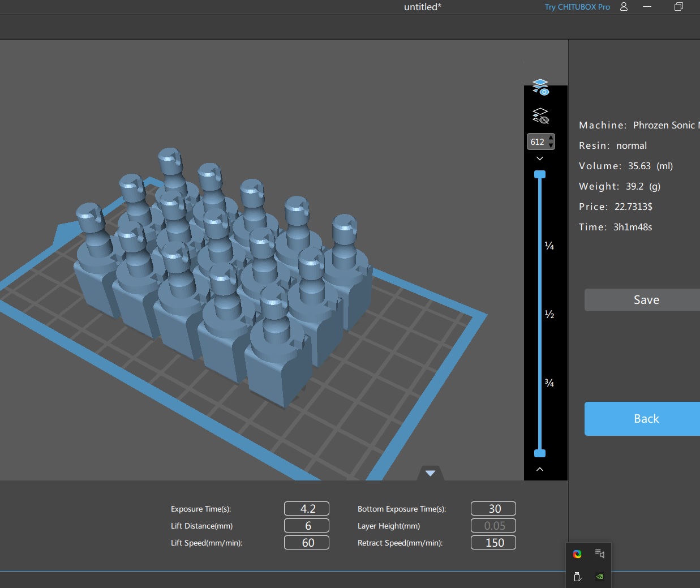The height and width of the screenshot is (588, 700).
Task: Click the blue Back button
Action: 646,419
